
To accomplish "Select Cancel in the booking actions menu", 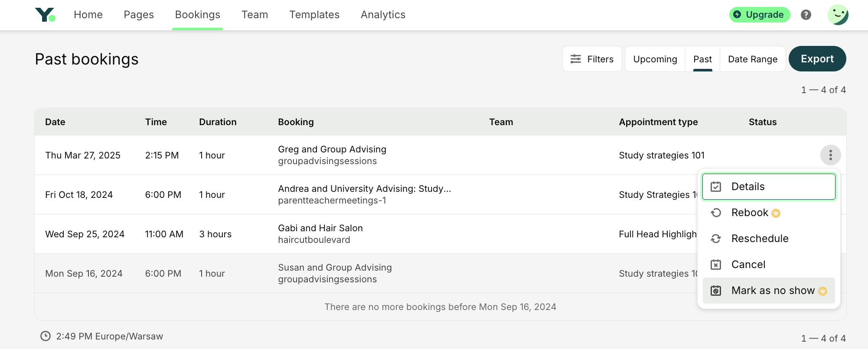I will (748, 264).
